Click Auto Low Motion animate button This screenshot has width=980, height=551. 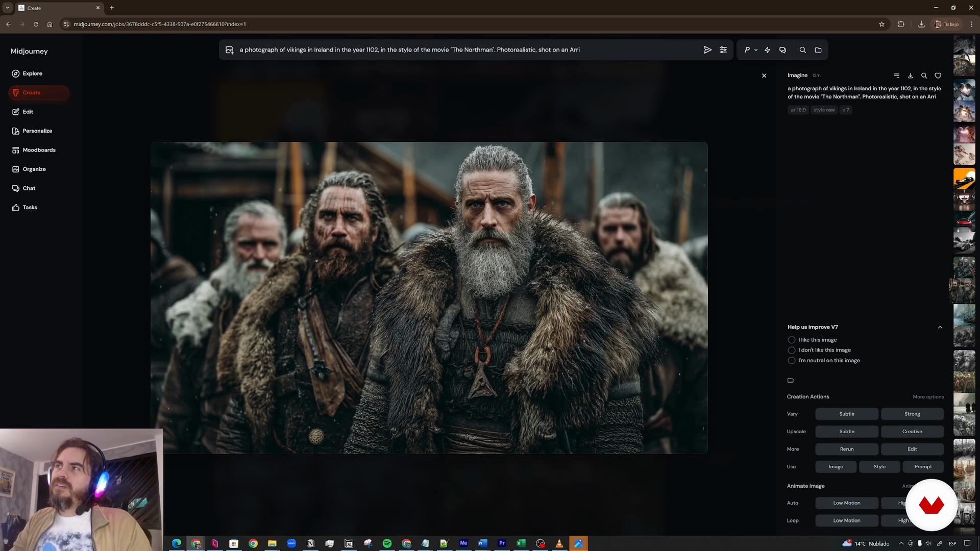click(847, 503)
